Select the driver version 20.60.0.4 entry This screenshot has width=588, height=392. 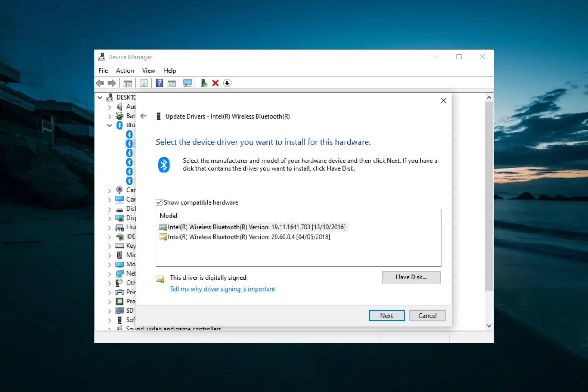(245, 237)
